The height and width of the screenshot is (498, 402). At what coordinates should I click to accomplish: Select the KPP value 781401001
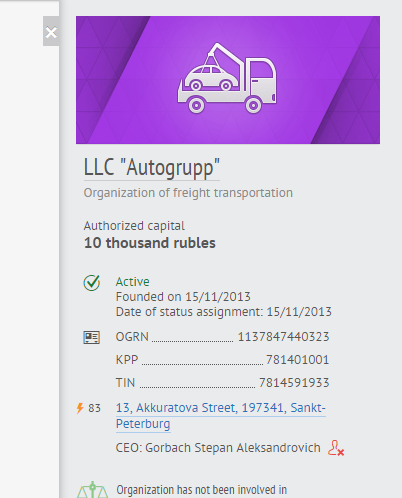[x=297, y=360]
